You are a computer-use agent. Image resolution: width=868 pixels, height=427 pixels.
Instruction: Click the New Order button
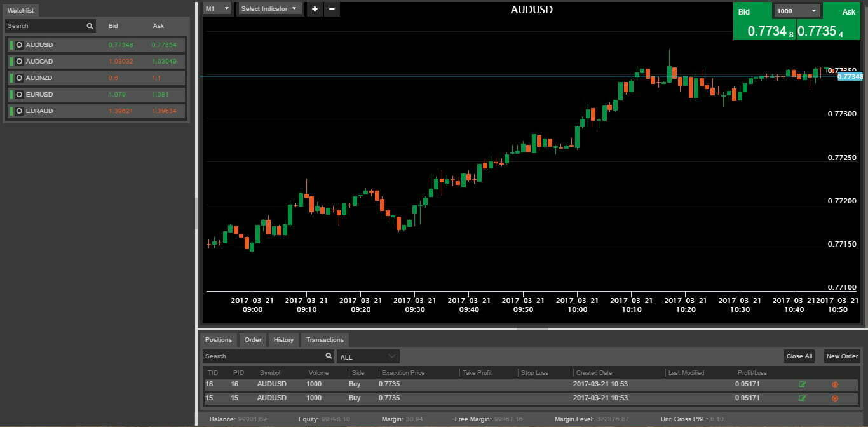point(842,356)
